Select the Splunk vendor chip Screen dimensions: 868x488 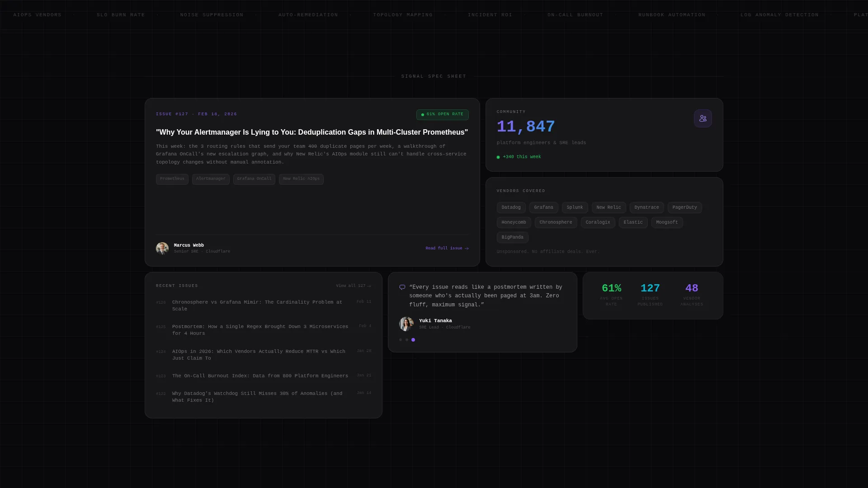575,208
